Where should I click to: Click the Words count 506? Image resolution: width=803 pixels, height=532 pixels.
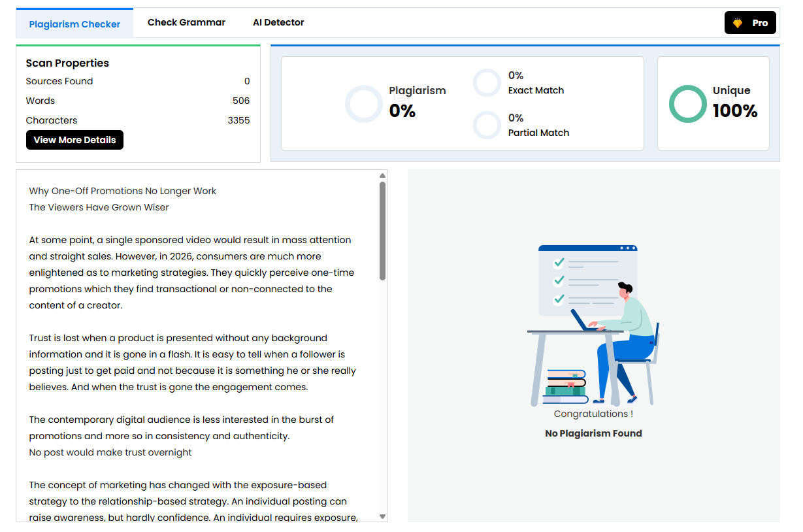[241, 101]
